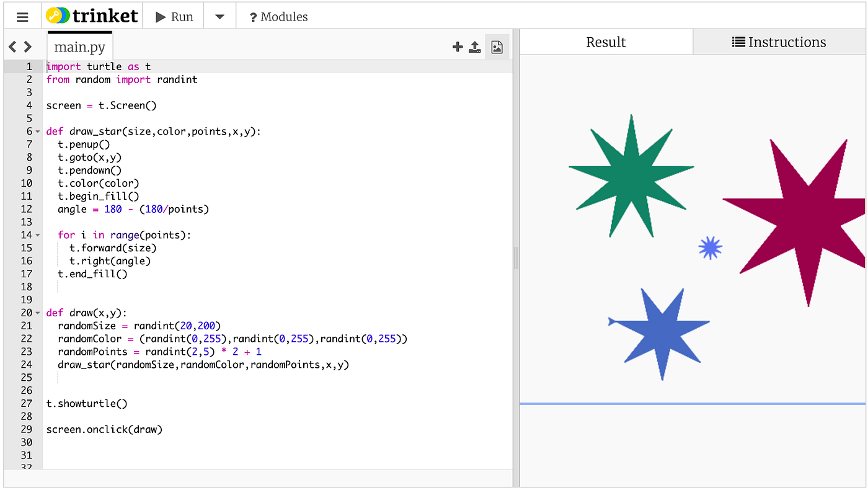Click the small blue star drawing
This screenshot has height=490, width=868.
709,247
